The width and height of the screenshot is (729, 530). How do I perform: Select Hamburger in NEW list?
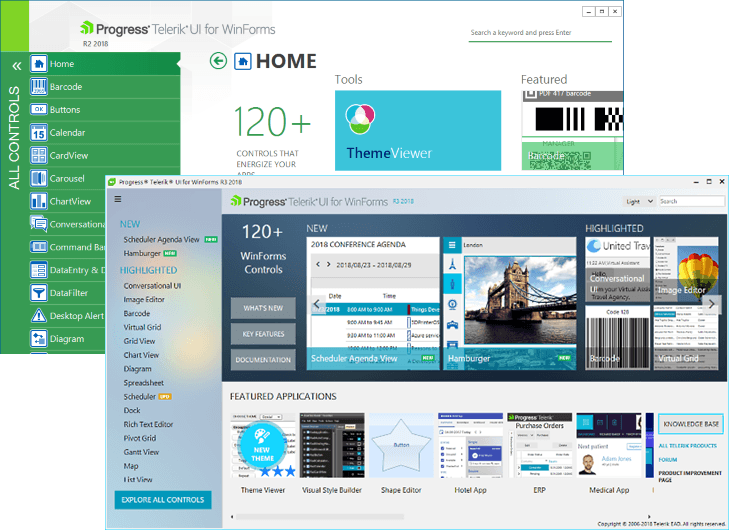[x=142, y=253]
